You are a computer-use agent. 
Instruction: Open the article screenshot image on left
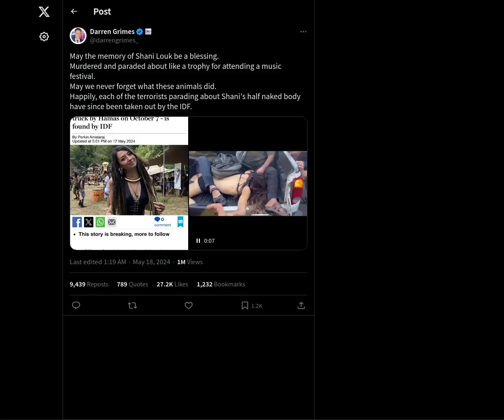click(x=129, y=183)
